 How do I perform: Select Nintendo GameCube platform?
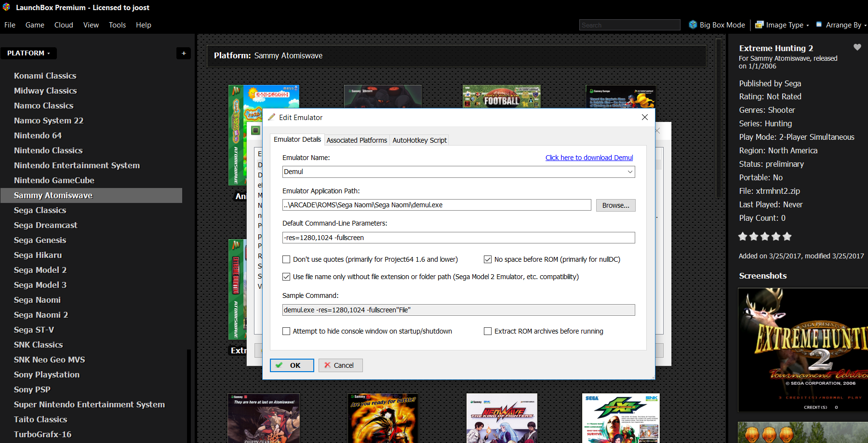(54, 180)
